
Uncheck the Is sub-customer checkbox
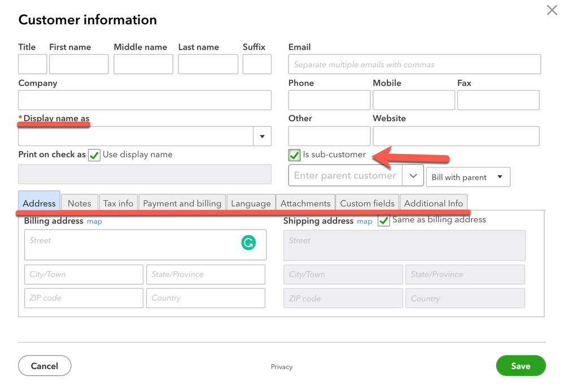(x=295, y=155)
